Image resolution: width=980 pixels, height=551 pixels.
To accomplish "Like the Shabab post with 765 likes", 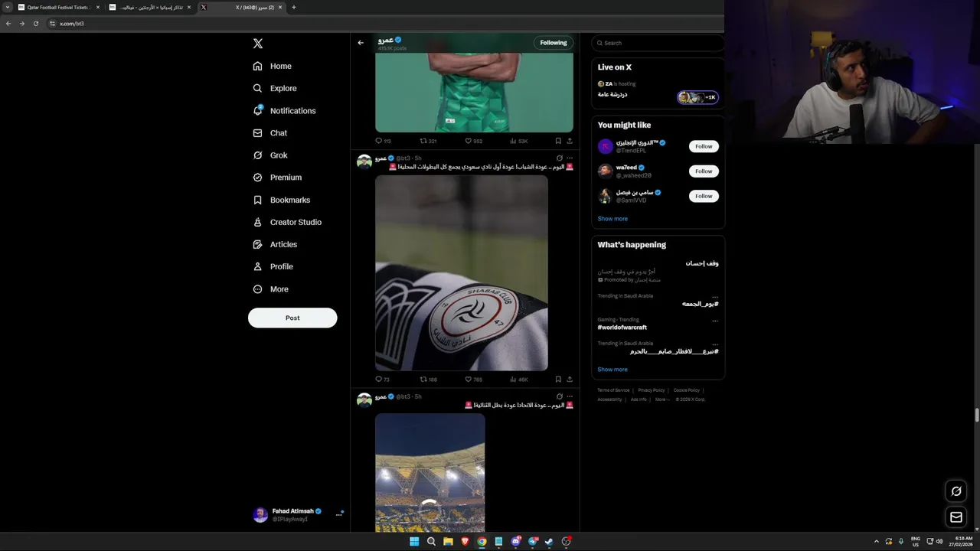I will 474,380.
